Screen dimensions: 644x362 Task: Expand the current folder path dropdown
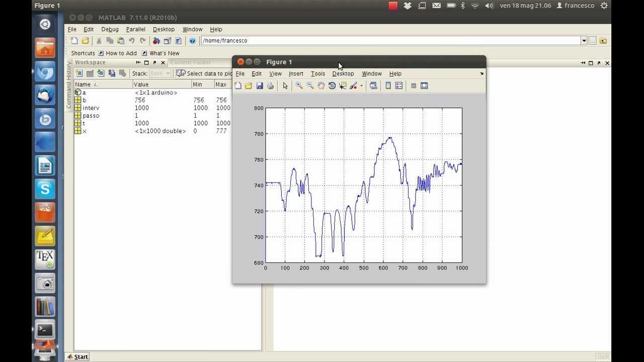pos(584,41)
